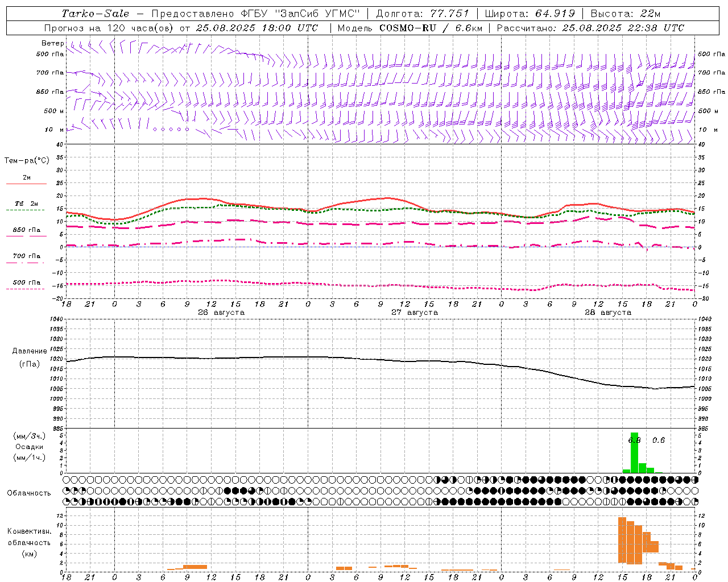
Task: Click the 'Осадки' precipitation label
Action: click(30, 447)
